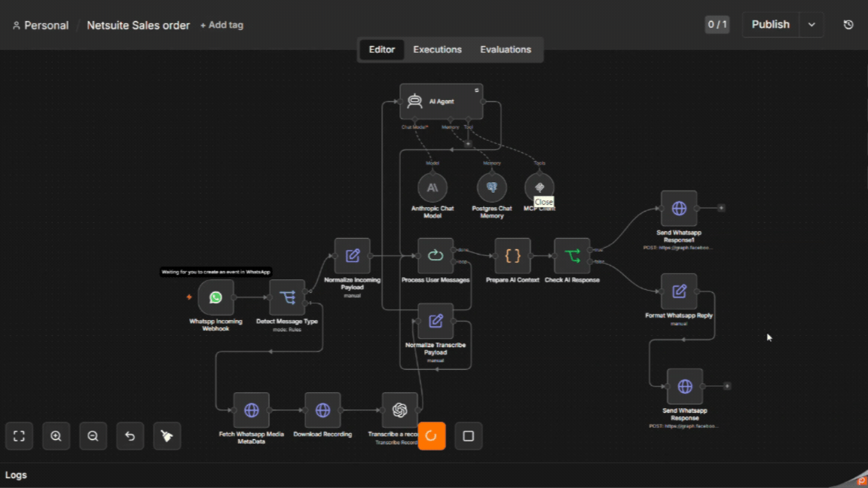Expand the Publish dropdown arrow

point(811,25)
